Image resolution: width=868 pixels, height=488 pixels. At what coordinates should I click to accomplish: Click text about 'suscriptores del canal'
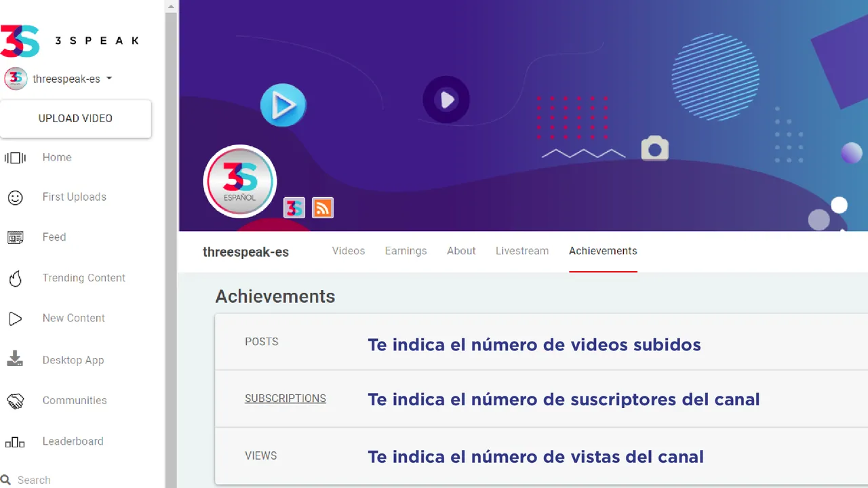564,399
